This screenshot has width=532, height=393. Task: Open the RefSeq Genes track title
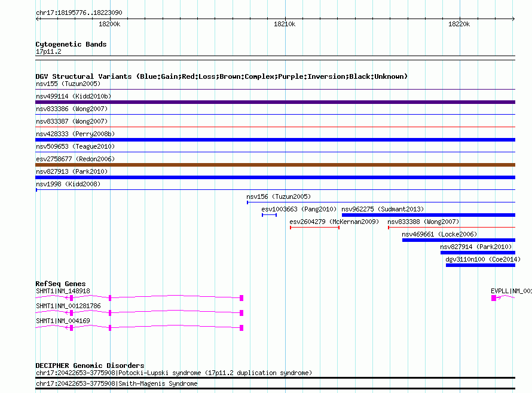[61, 284]
